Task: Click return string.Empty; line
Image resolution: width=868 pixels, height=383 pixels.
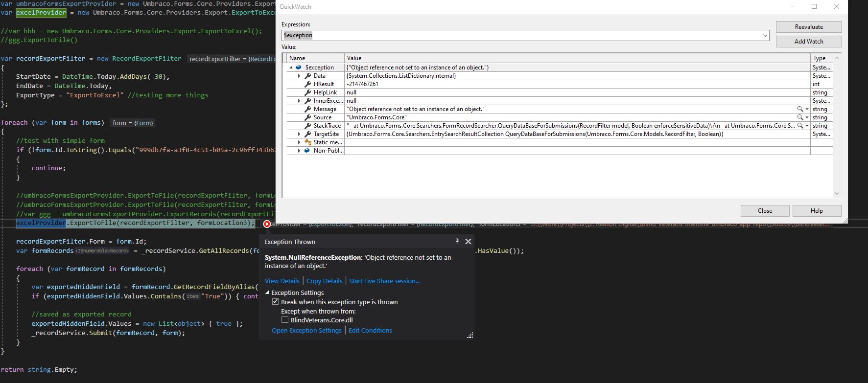Action: (39, 370)
